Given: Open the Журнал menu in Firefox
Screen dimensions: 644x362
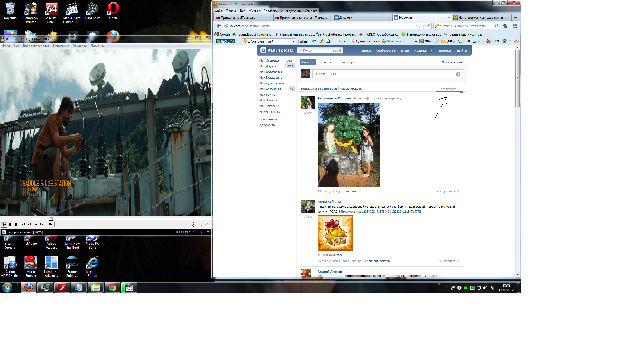Looking at the screenshot, I should (x=254, y=11).
